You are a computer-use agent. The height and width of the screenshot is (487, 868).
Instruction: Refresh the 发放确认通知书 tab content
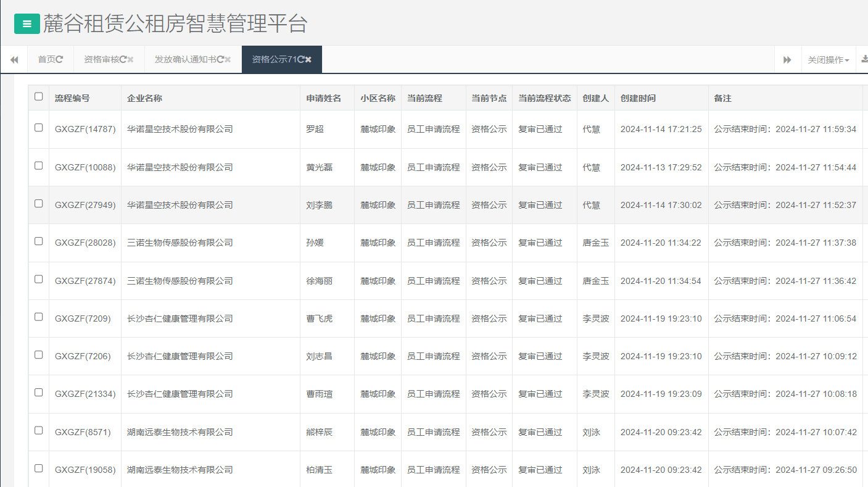221,59
